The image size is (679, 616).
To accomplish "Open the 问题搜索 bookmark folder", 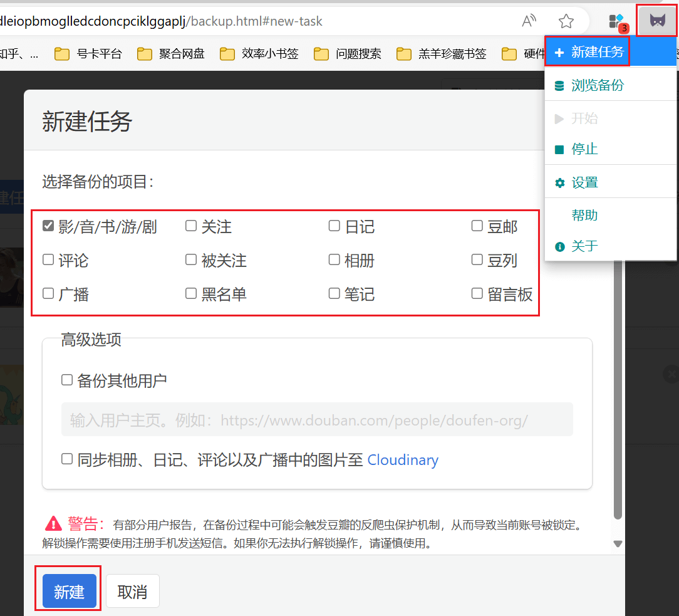I will 347,54.
